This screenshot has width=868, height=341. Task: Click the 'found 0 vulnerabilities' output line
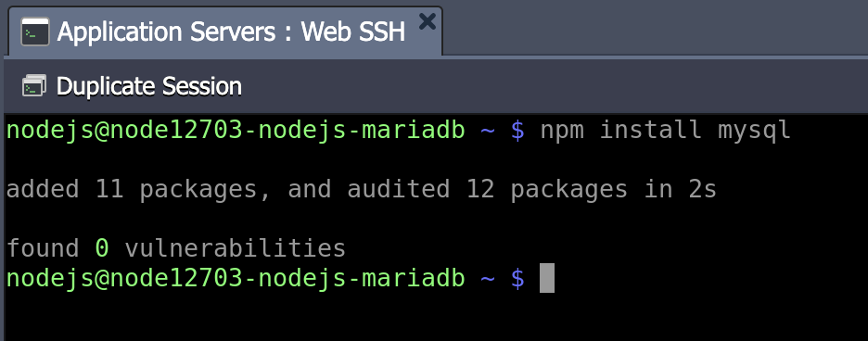[x=176, y=248]
